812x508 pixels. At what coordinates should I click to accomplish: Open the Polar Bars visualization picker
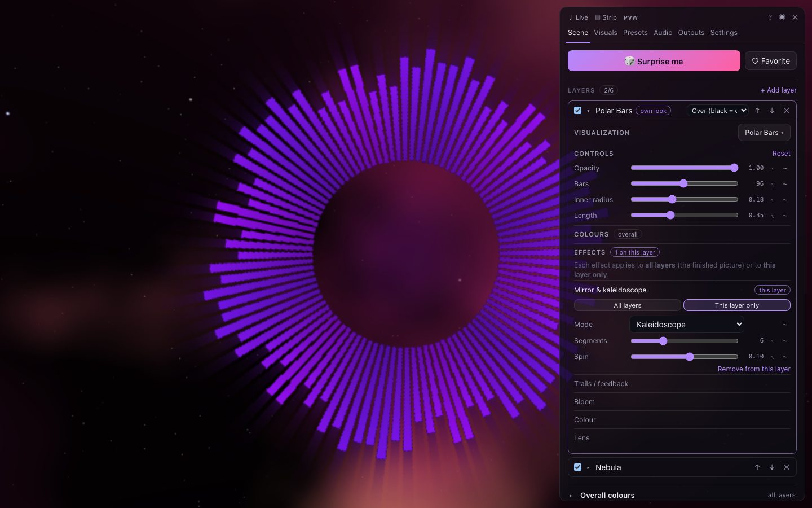point(764,133)
